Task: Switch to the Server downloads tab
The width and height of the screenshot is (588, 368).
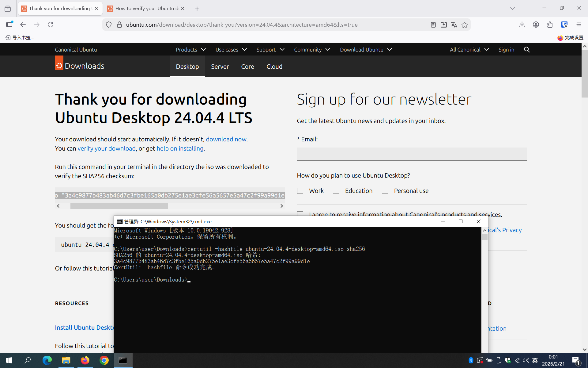Action: (x=220, y=66)
